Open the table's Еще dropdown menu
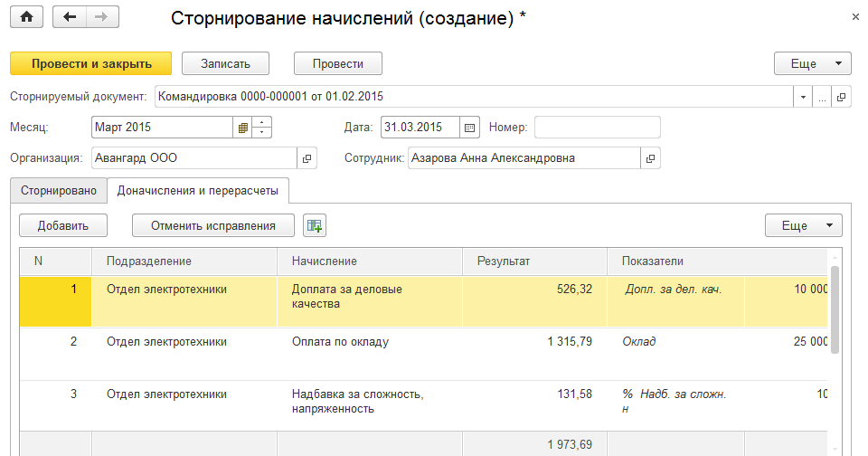 point(803,225)
